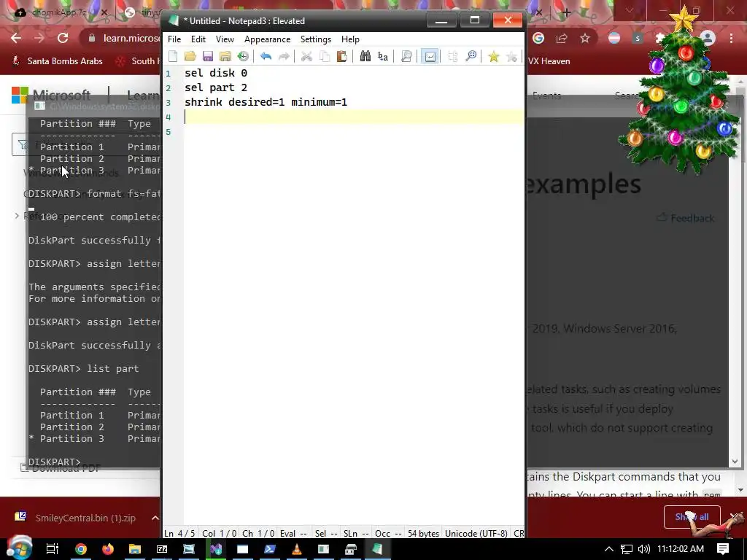Click the SmileyCentral.bin (1).zip download item
747x560 pixels.
tap(76, 518)
